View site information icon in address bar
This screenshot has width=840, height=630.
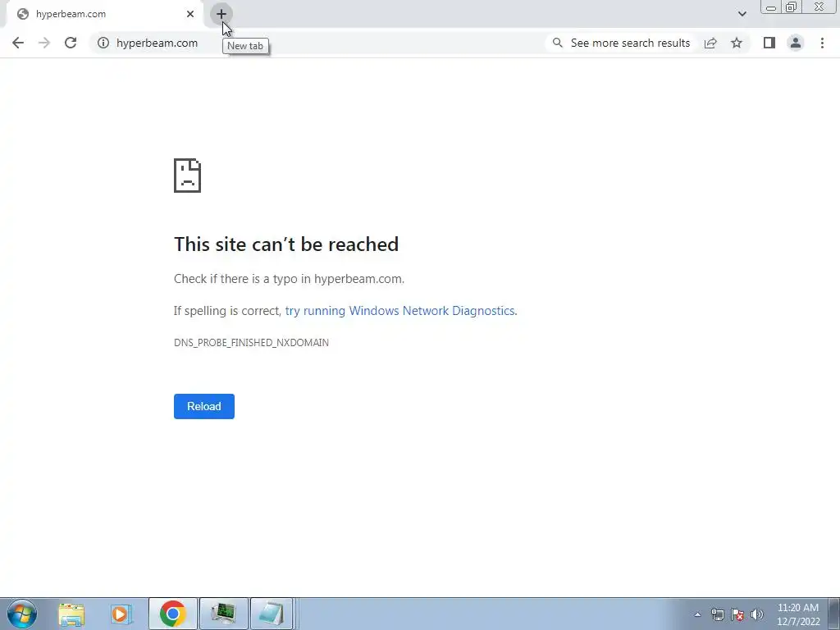(103, 43)
